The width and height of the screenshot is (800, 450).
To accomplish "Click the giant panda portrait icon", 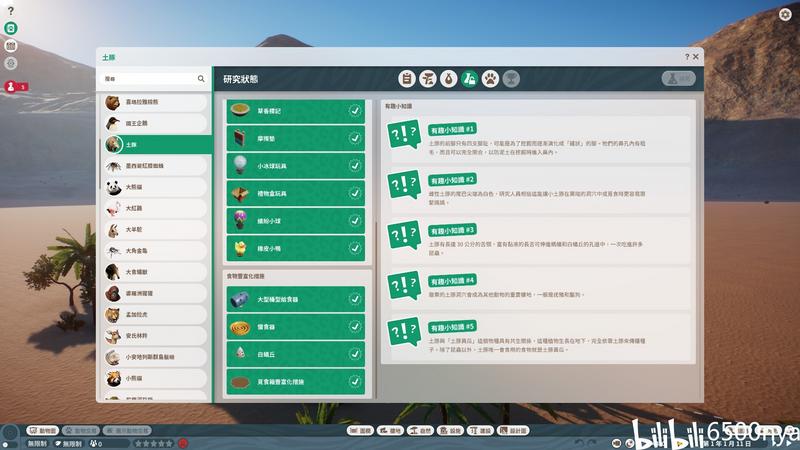I will tap(113, 187).
